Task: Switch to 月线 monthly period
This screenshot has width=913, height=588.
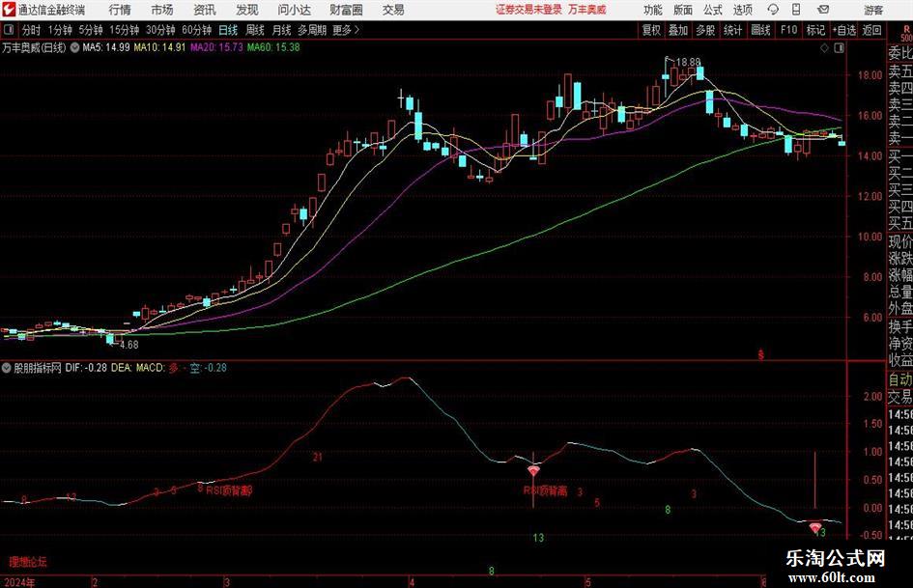Action: [x=282, y=30]
